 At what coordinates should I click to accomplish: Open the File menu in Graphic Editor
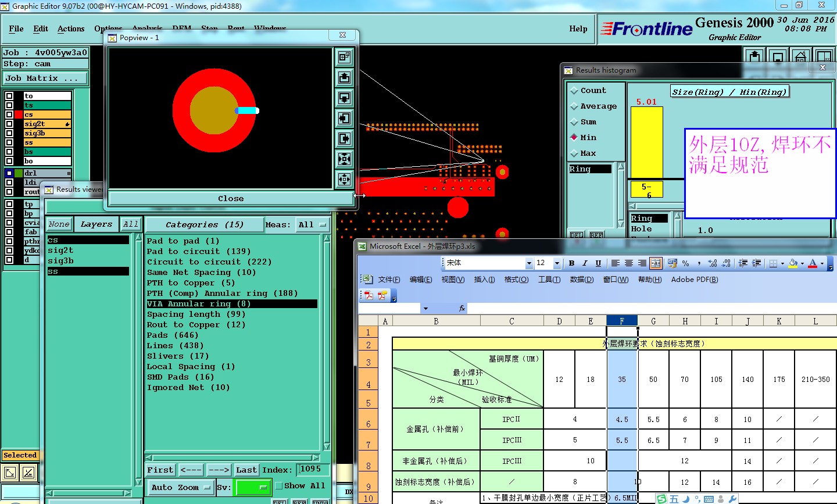[x=16, y=28]
